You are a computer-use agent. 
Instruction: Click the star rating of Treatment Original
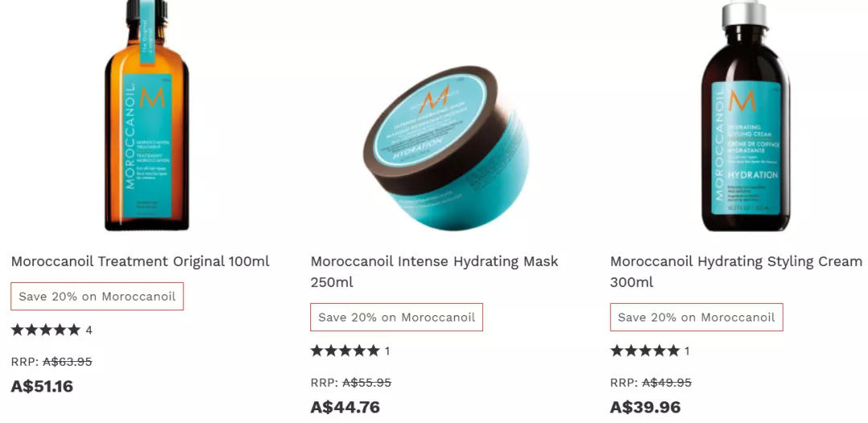45,330
